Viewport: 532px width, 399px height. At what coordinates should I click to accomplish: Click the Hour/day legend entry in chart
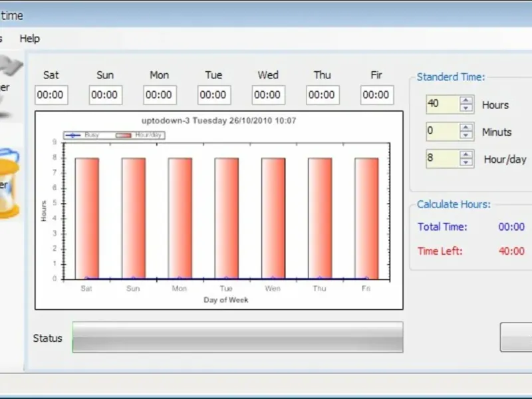pos(139,135)
